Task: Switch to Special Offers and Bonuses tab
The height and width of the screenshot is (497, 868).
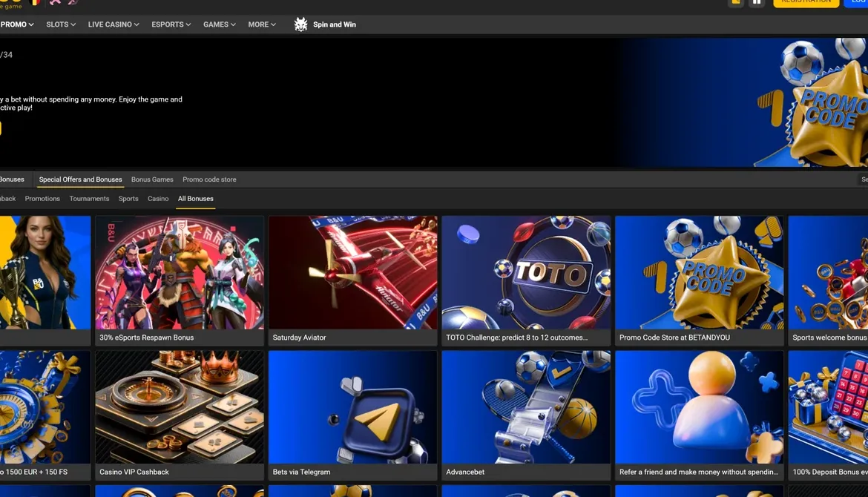Action: tap(80, 180)
